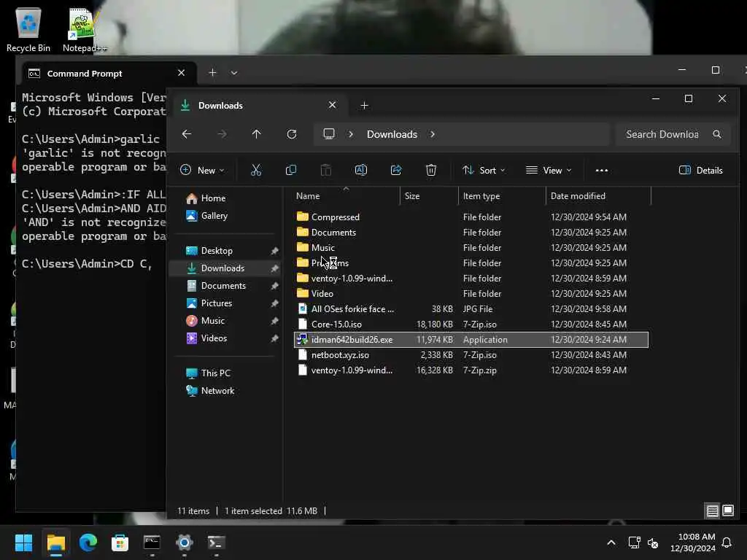The height and width of the screenshot is (560, 747).
Task: Click the PC icon in address bar
Action: tap(329, 134)
